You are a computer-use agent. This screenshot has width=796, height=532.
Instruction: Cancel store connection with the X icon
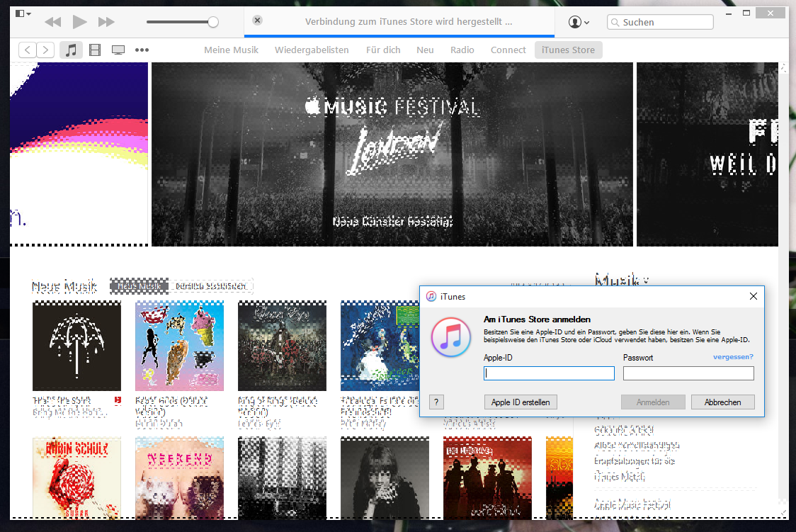[257, 21]
